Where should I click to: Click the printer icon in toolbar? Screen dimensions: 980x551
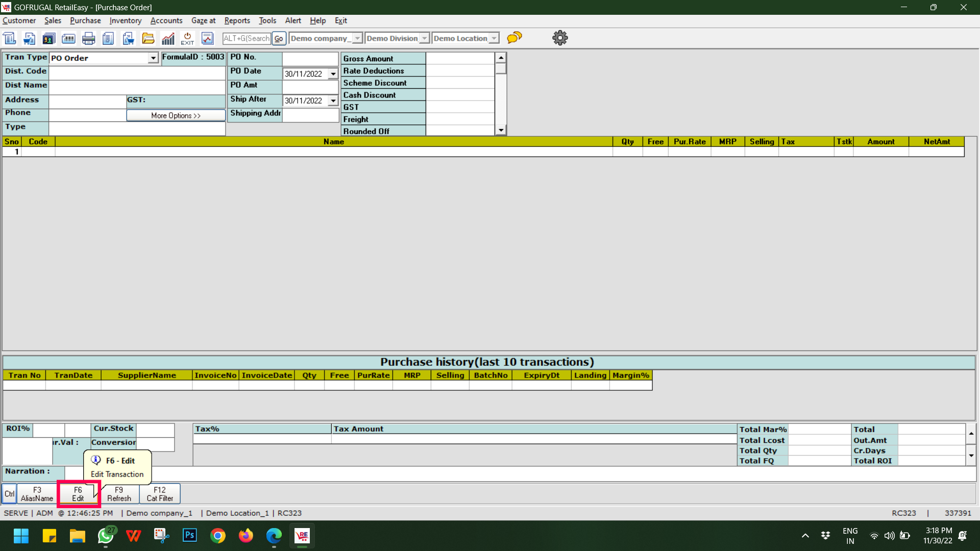click(88, 38)
